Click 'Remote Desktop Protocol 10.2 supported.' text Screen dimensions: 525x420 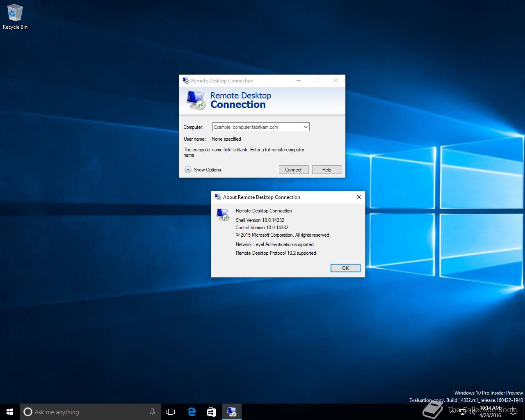(276, 253)
